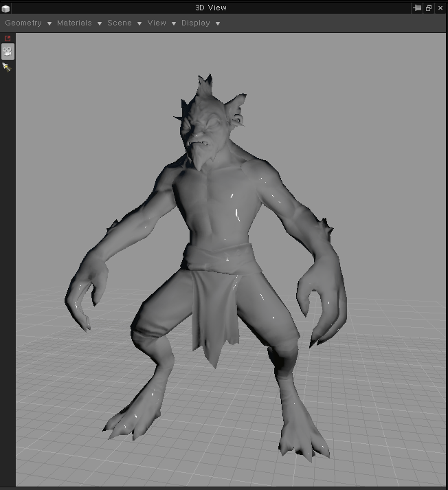Open the Scene menu
This screenshot has width=448, height=490.
120,23
